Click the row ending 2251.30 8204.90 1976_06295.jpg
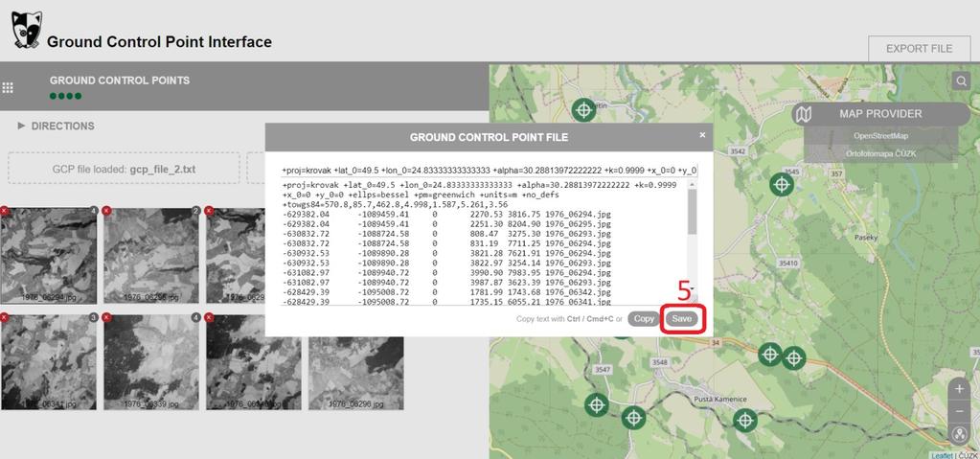 coord(446,224)
